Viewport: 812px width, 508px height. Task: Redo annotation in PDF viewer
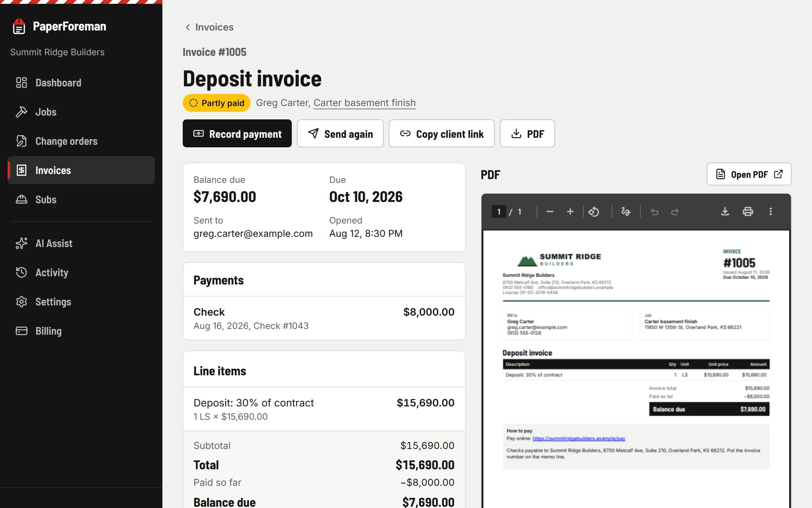click(675, 212)
